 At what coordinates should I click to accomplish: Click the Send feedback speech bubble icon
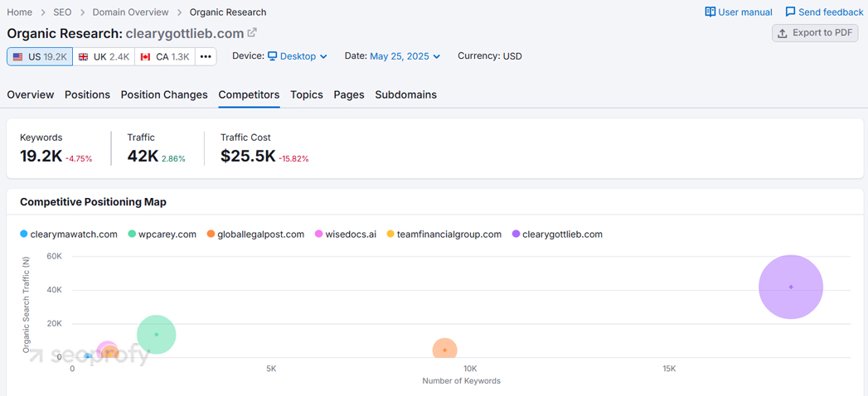coord(791,12)
